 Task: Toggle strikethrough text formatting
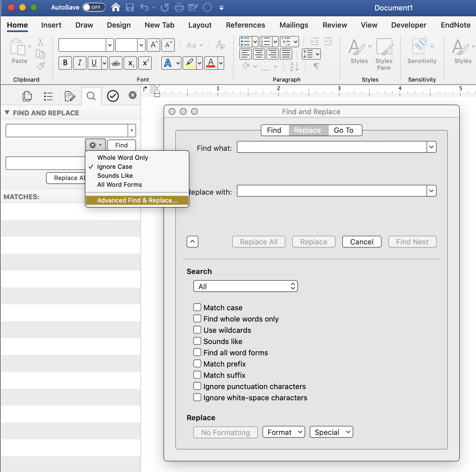point(116,63)
